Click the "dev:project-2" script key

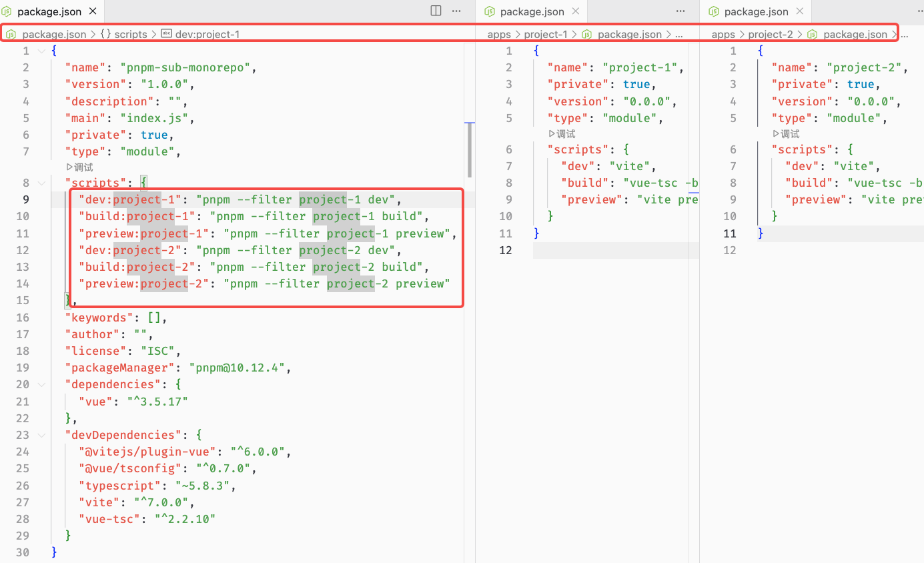coord(130,250)
